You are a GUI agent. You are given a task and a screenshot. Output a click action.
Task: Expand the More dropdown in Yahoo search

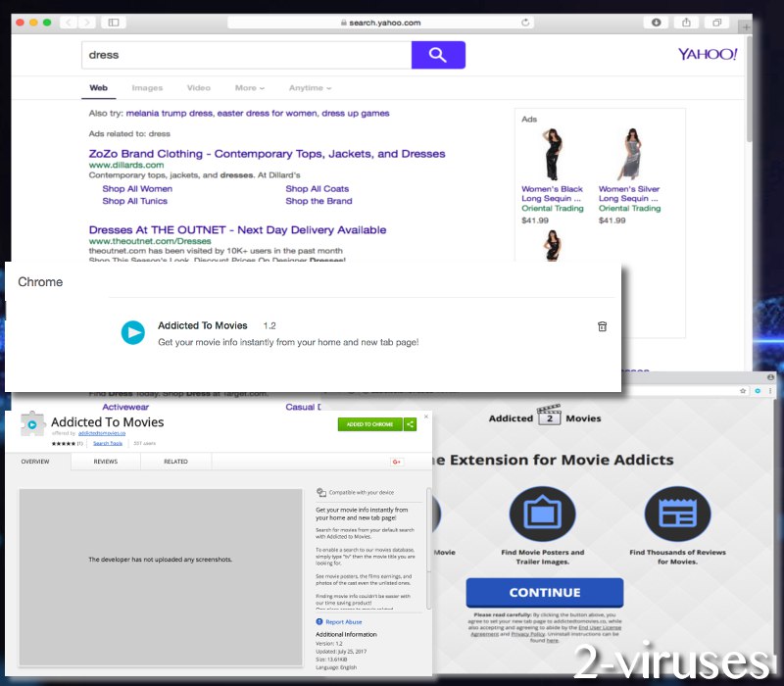(249, 88)
